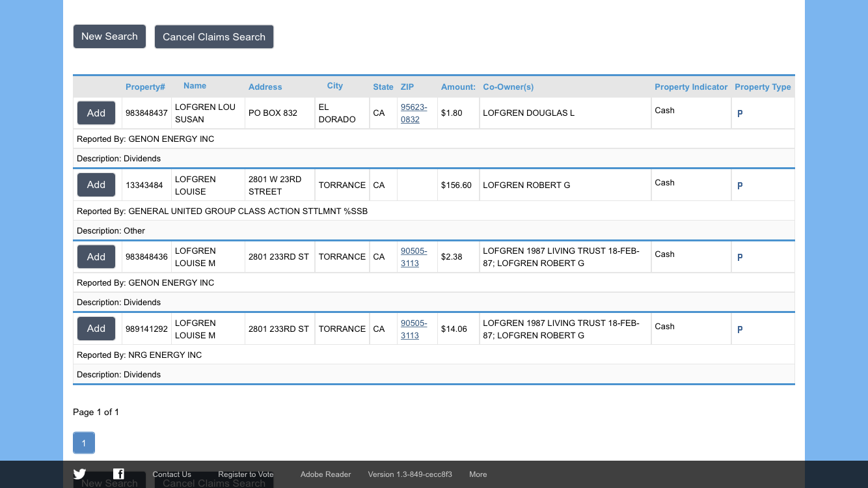Click property type P icon for 983848436
This screenshot has width=868, height=488.
pyautogui.click(x=740, y=257)
